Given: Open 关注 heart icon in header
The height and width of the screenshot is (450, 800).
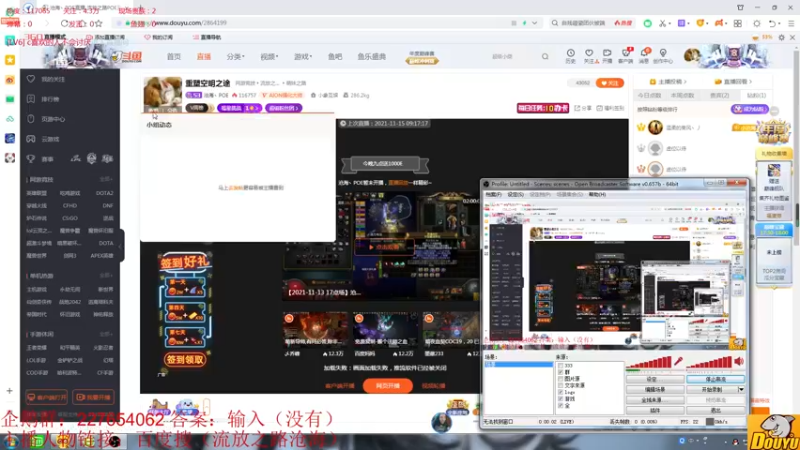Looking at the screenshot, I should pyautogui.click(x=589, y=53).
